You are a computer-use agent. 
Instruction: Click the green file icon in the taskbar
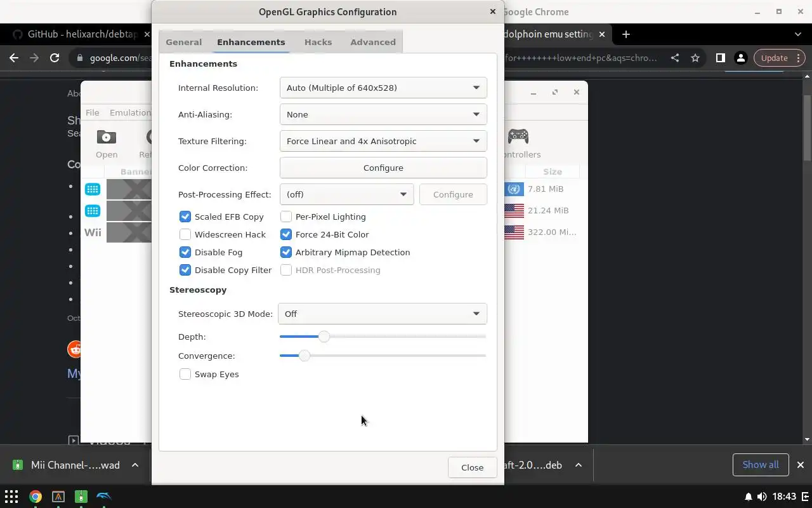[81, 497]
